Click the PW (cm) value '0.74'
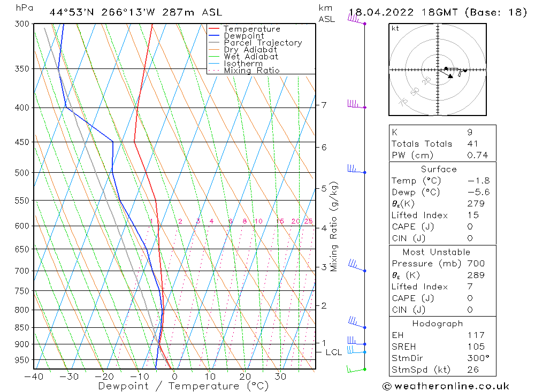This screenshot has height=392, width=535. click(x=478, y=155)
